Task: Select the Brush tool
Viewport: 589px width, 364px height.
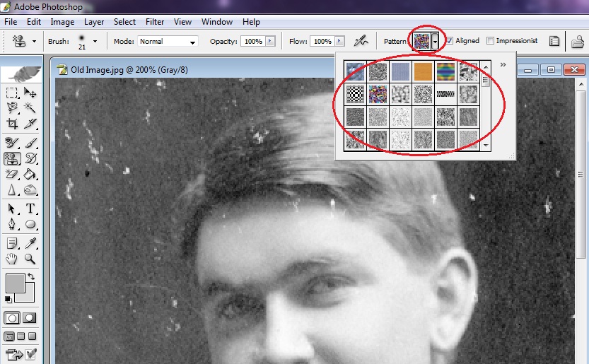Action: click(x=30, y=143)
